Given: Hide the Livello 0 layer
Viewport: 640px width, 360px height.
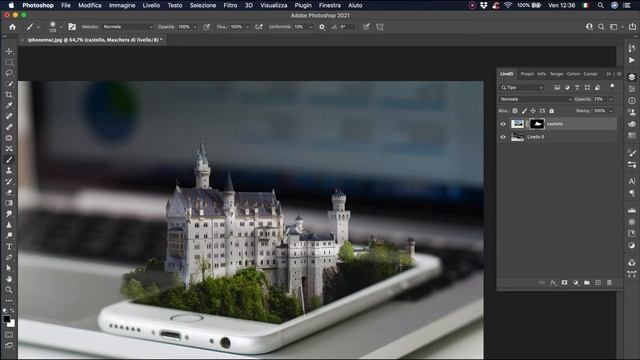Looking at the screenshot, I should coord(503,137).
